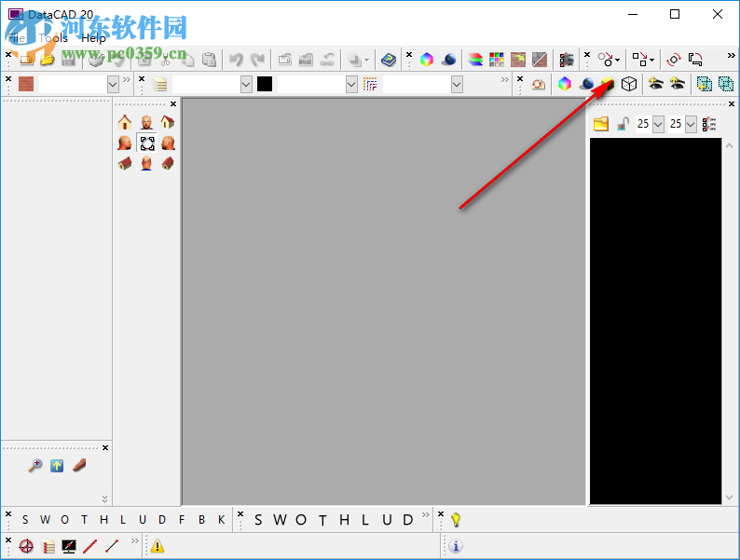Expand the dropdown next to layers icon

[246, 85]
